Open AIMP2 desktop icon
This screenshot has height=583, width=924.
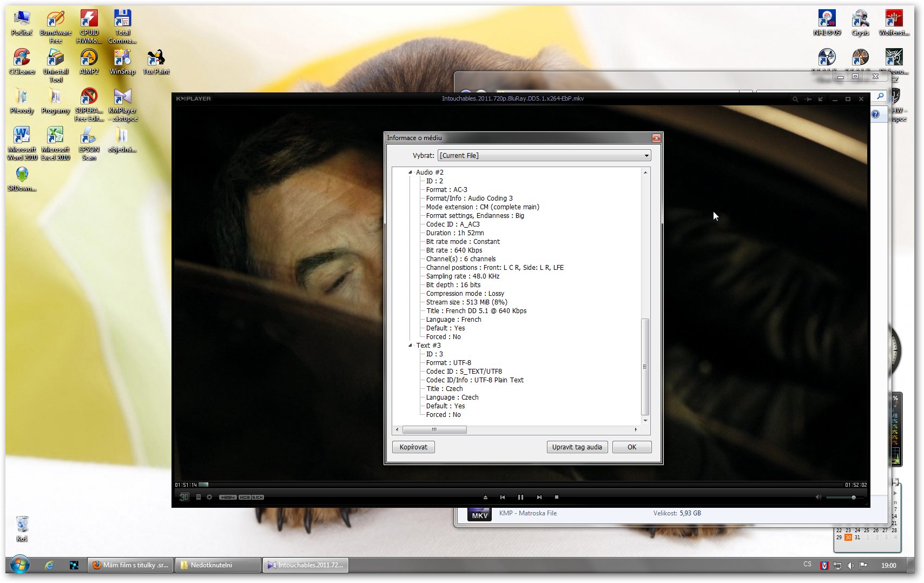point(89,62)
